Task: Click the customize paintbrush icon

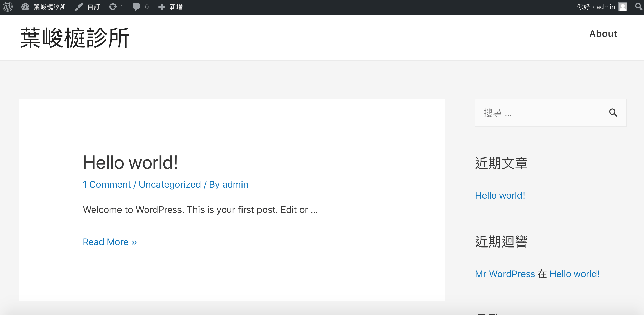Action: click(79, 7)
